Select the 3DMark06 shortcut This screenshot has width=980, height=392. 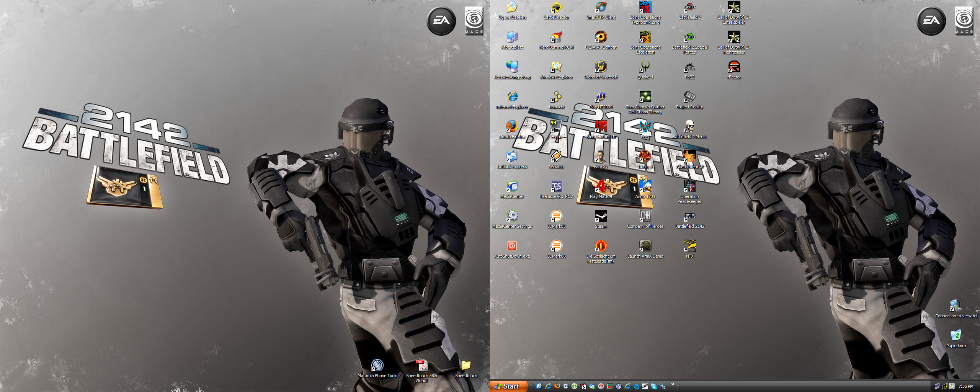pyautogui.click(x=556, y=249)
